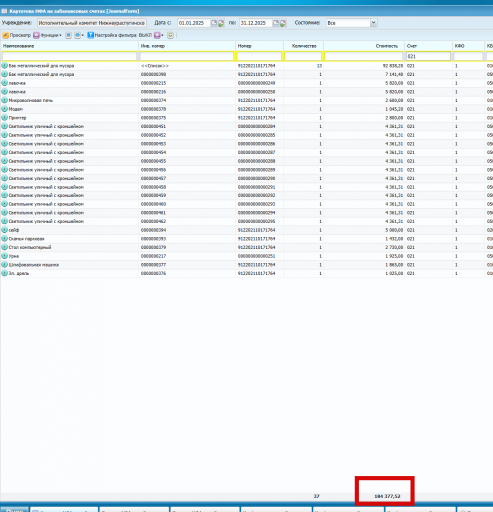Open the Функции dropdown menu
Screen dimensions: 493x512
coord(47,35)
